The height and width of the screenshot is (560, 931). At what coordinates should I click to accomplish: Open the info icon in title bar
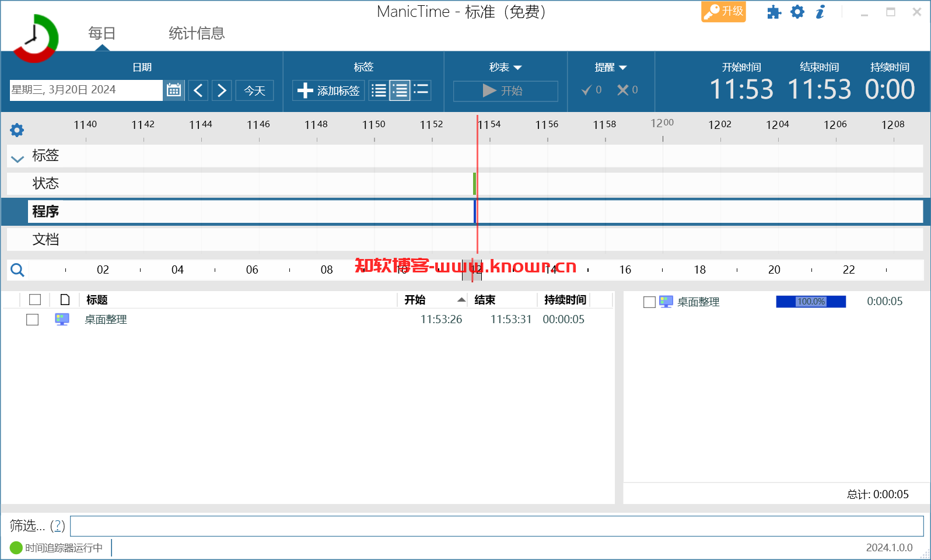[x=820, y=12]
